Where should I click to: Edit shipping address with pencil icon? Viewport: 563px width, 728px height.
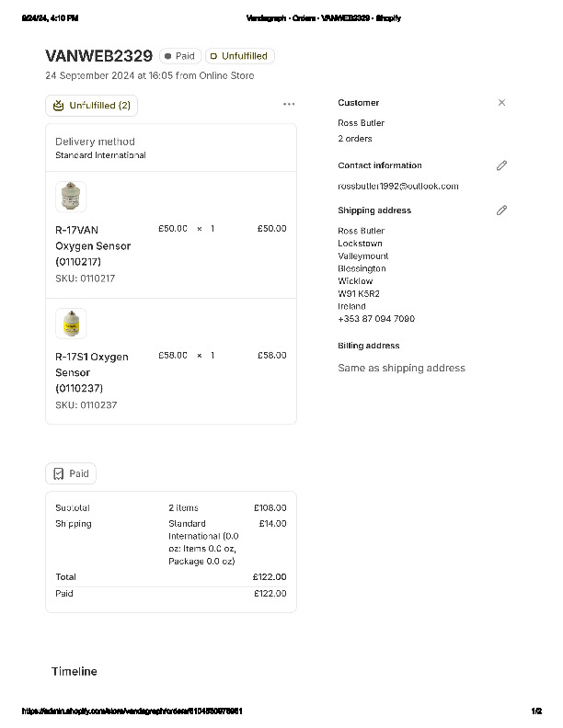tap(501, 210)
